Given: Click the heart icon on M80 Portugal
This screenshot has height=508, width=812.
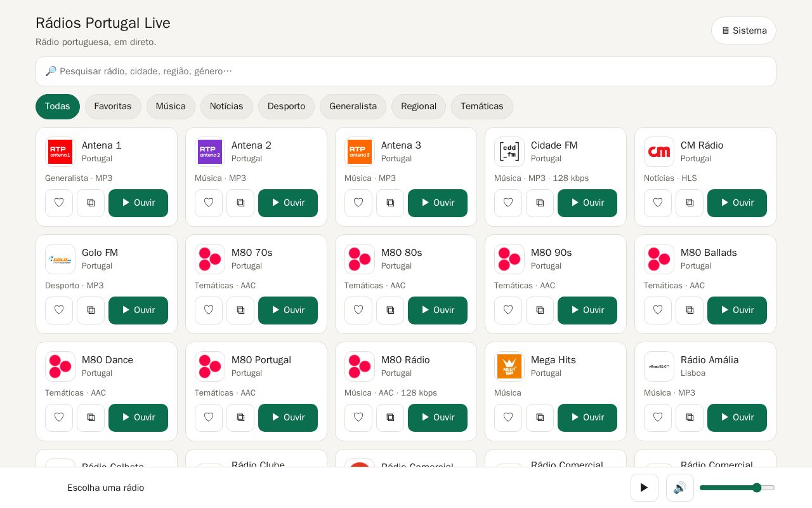Looking at the screenshot, I should pos(209,418).
